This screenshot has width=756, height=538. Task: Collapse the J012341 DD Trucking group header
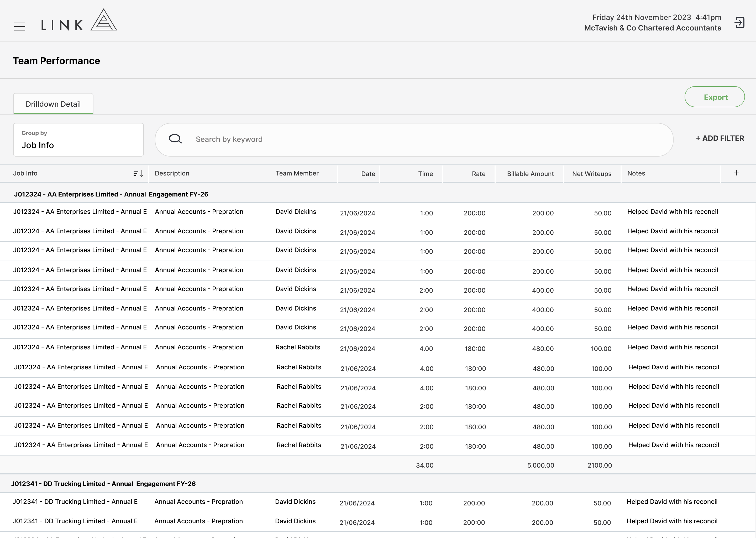tap(378, 484)
